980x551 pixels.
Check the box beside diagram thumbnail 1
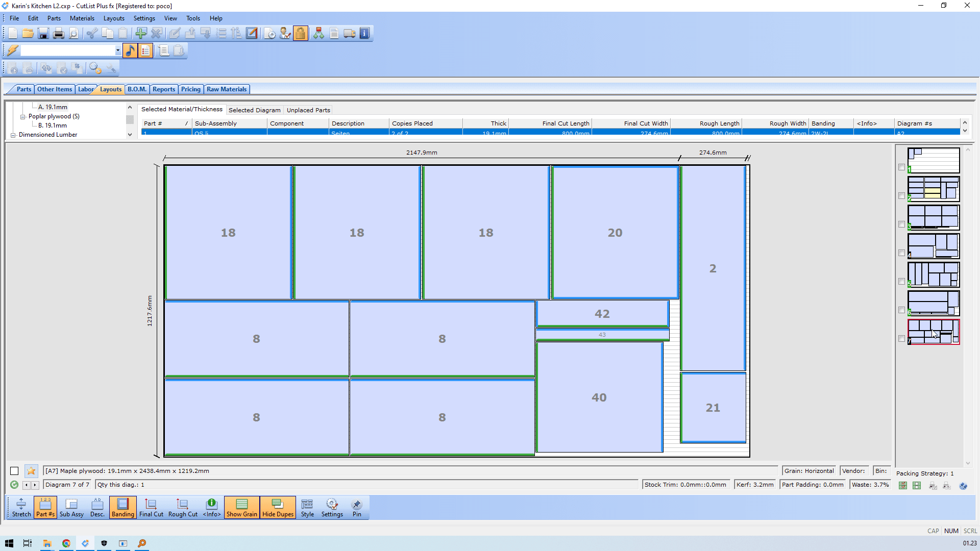901,167
